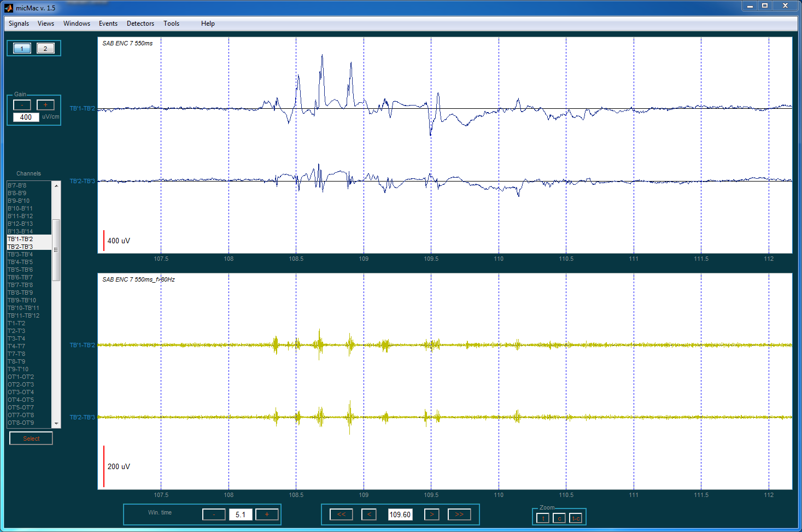Screen dimensions: 802x532
Task: Select channel TB'11-TB'12 in list
Action: (29, 315)
